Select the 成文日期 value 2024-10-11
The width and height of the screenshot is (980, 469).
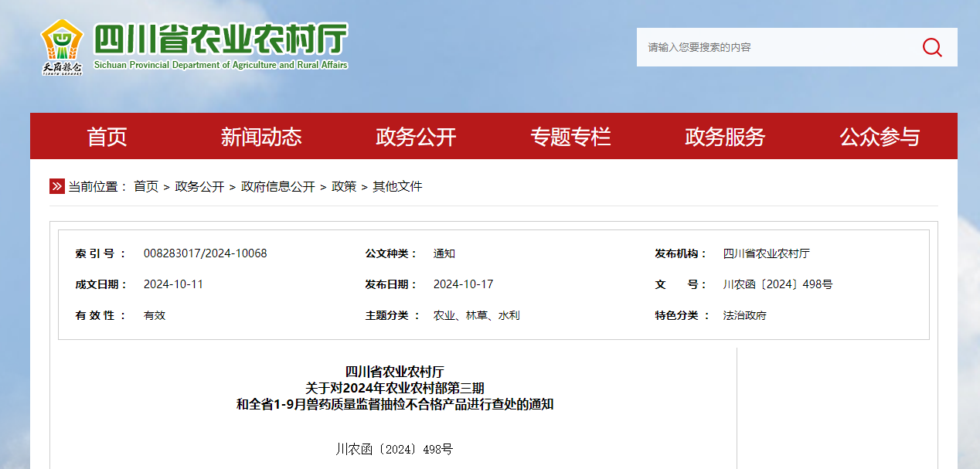pyautogui.click(x=173, y=284)
